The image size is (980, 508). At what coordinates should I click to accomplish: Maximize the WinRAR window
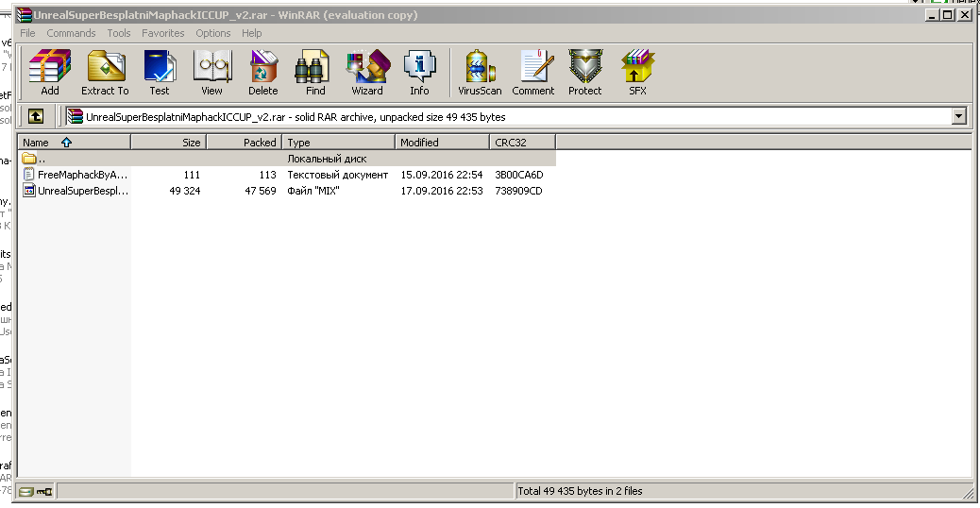(x=948, y=15)
